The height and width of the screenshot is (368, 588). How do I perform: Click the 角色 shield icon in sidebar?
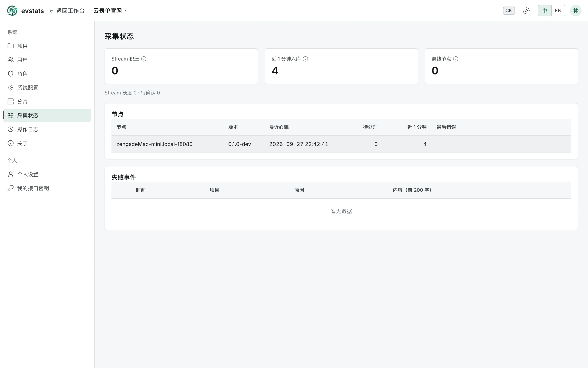pos(10,74)
